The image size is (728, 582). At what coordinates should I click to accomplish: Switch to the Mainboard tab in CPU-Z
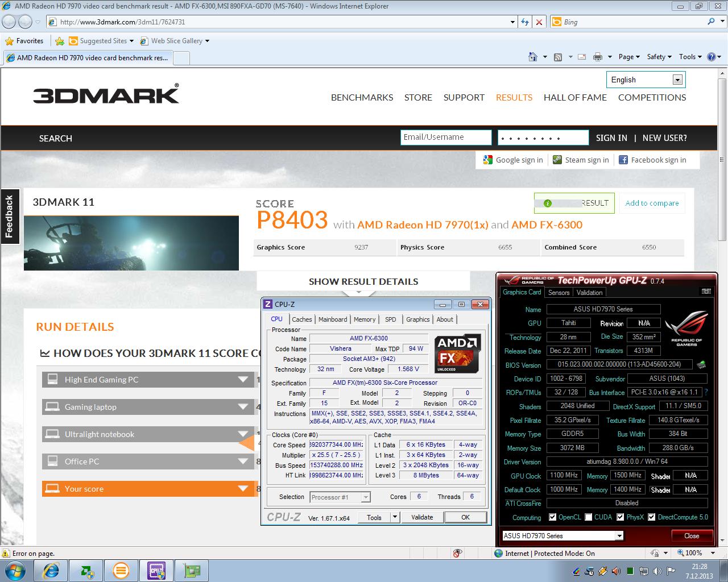(333, 319)
